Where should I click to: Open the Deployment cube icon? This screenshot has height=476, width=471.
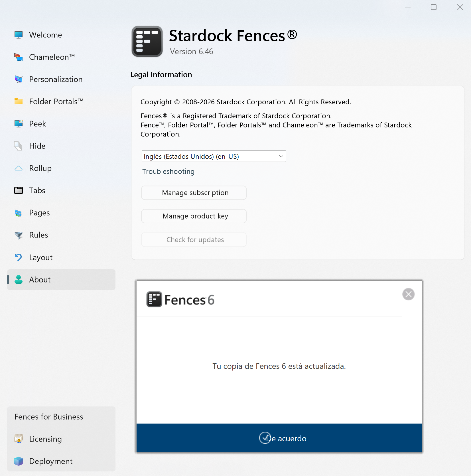pos(19,461)
